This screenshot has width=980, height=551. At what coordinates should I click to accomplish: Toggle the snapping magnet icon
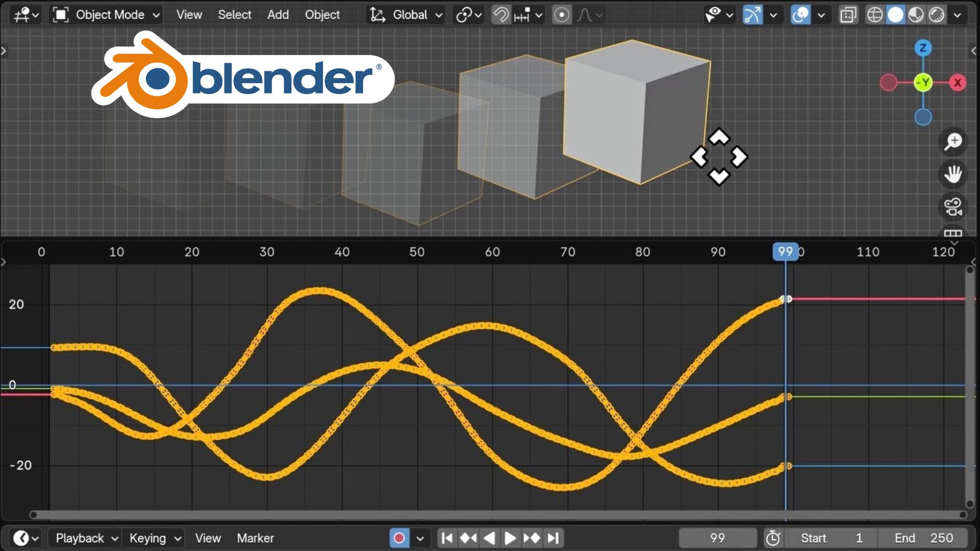click(x=501, y=15)
